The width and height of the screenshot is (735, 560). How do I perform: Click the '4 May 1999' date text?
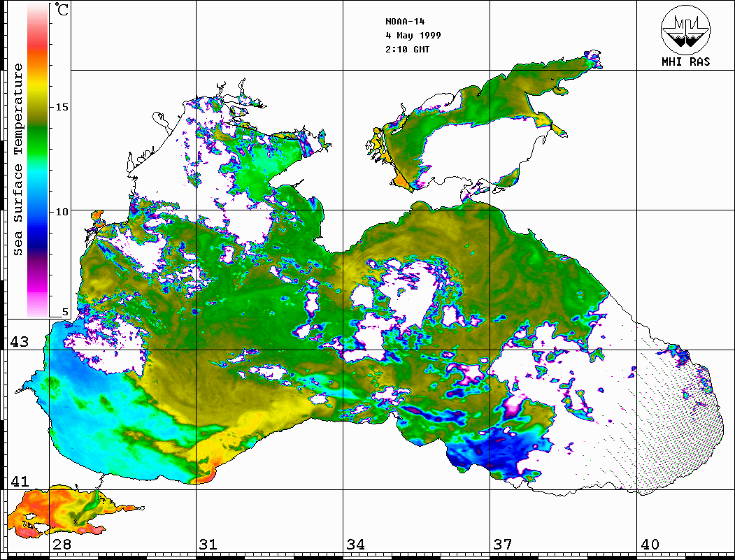(413, 36)
